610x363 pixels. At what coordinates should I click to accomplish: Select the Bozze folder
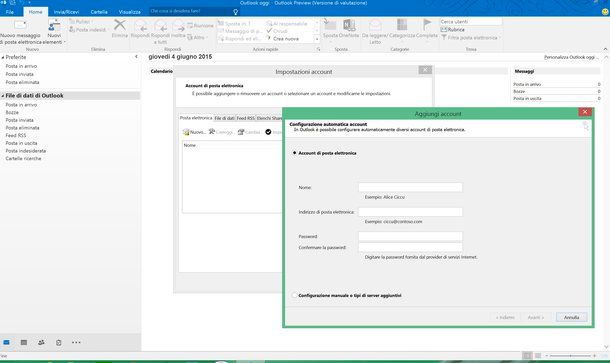coord(12,112)
